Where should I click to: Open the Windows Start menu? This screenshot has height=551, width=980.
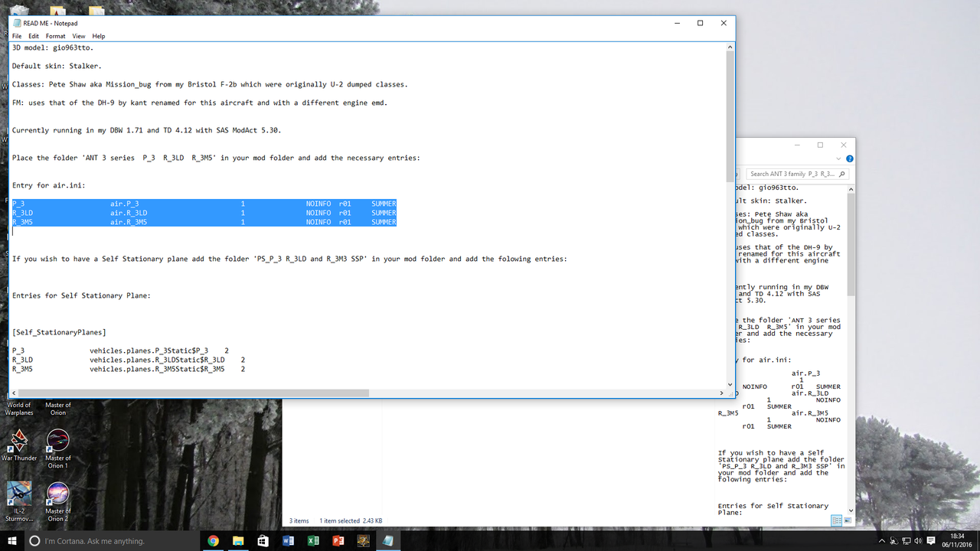12,540
